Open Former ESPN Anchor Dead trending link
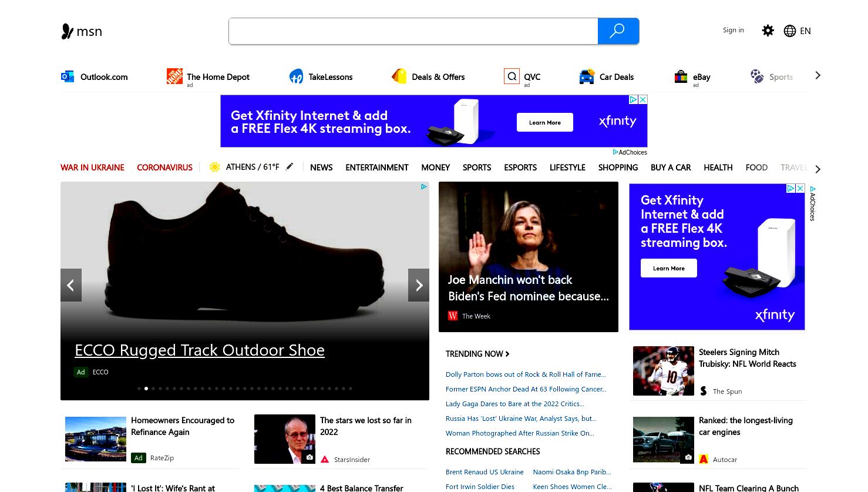The image size is (868, 492). tap(526, 389)
